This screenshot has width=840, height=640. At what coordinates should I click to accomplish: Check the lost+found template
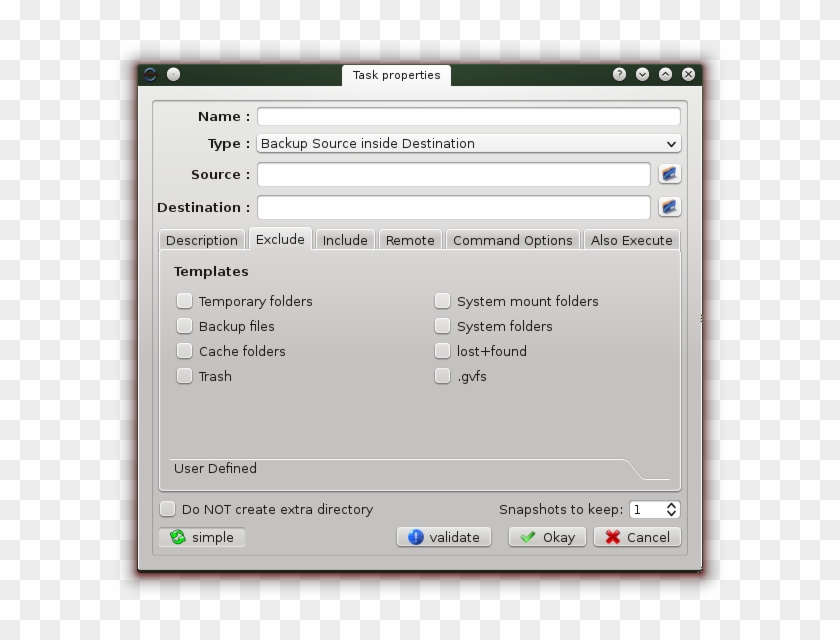442,351
